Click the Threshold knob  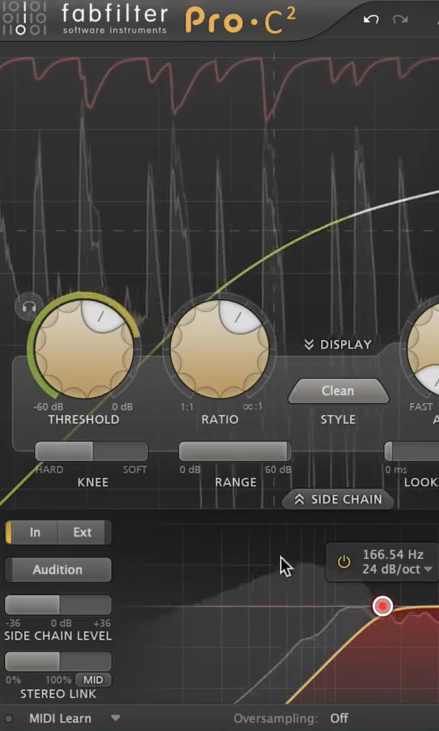(x=84, y=348)
